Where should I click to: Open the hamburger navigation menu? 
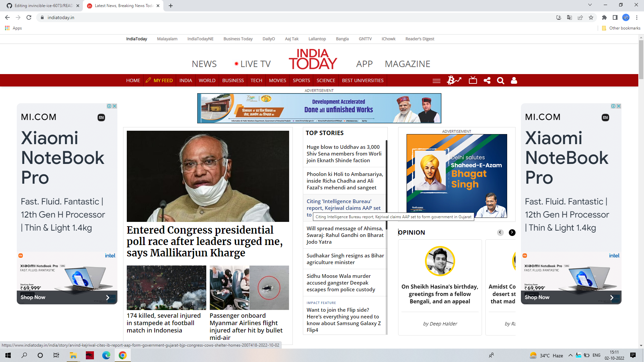point(436,80)
